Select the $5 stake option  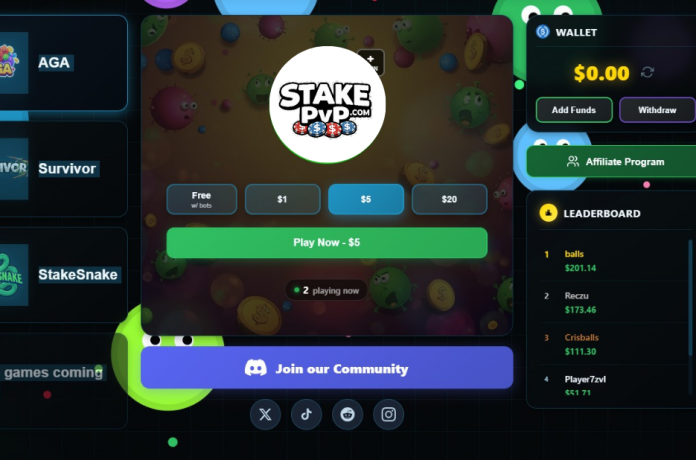[366, 199]
